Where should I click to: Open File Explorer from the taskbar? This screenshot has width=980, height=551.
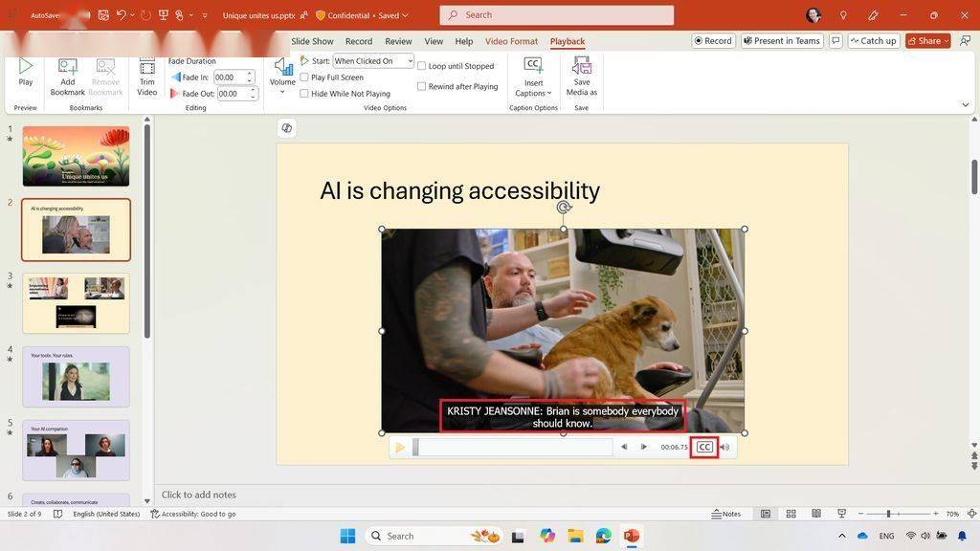pyautogui.click(x=575, y=536)
